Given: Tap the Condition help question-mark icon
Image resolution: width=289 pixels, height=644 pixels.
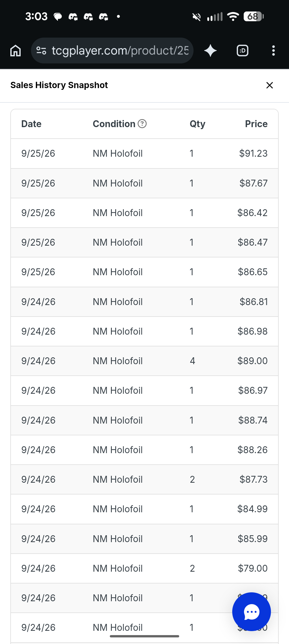Looking at the screenshot, I should click(x=142, y=124).
